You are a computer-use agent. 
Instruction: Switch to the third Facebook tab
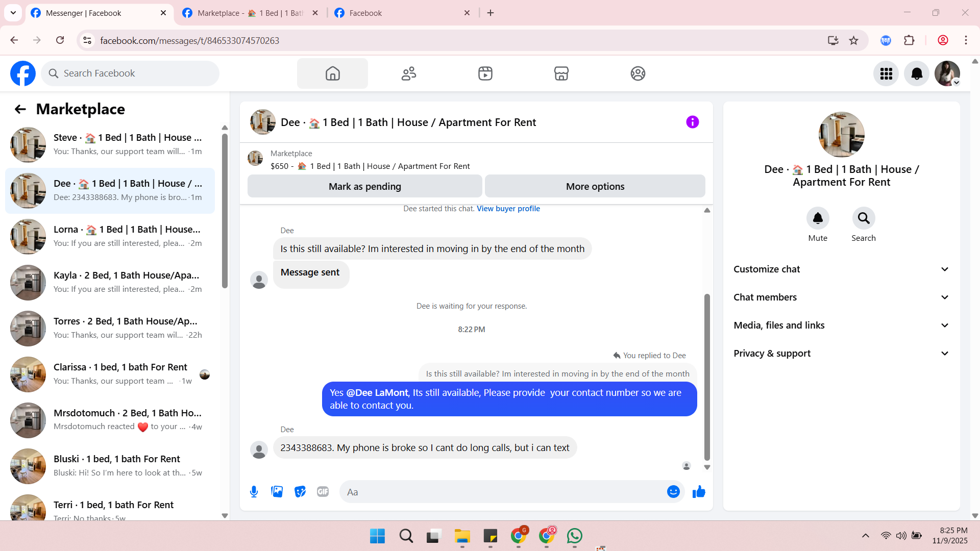[x=402, y=13]
